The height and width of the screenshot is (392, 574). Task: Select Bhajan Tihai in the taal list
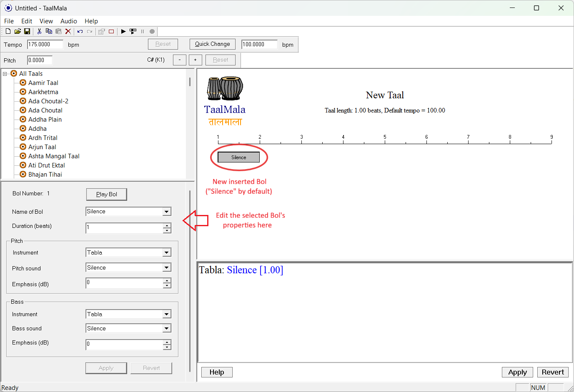coord(45,175)
